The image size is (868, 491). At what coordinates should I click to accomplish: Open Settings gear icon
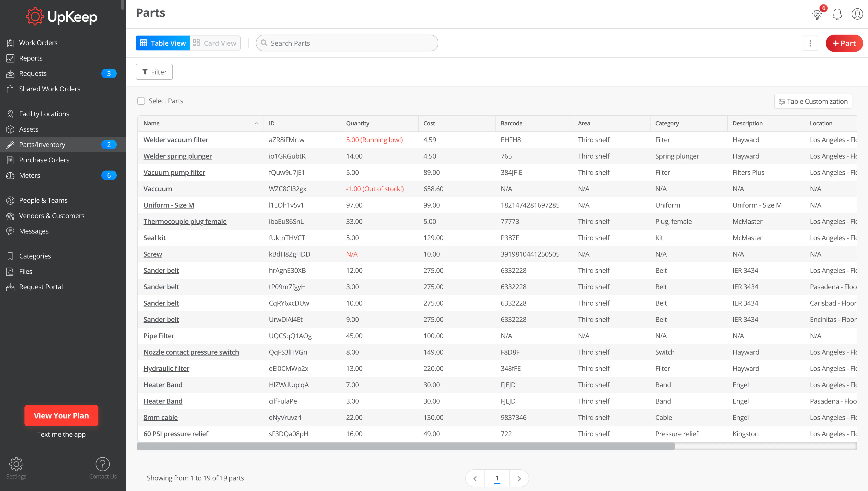16,464
